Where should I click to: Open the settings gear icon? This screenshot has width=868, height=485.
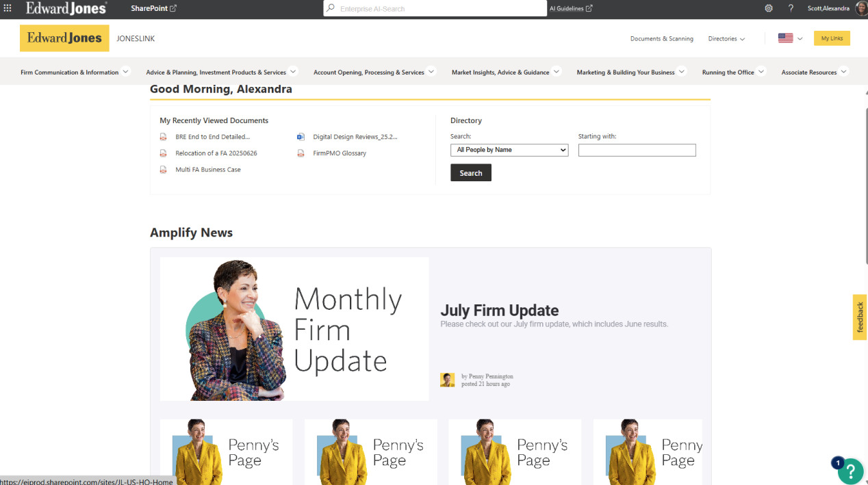click(x=769, y=8)
